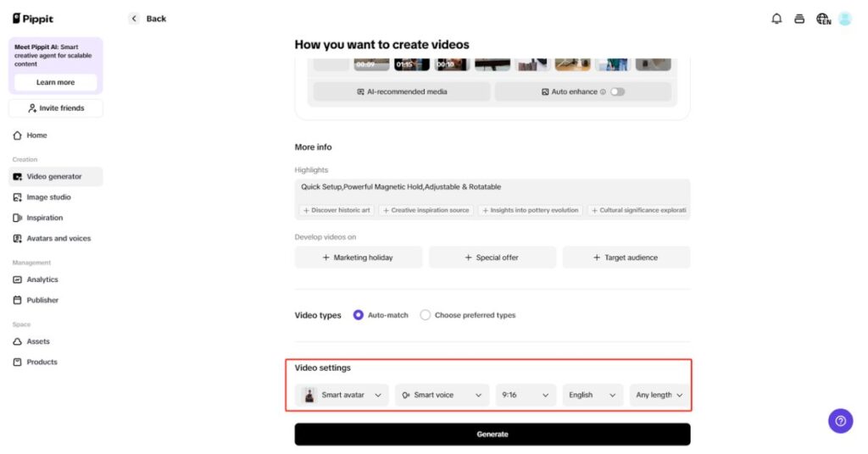Viewport: 868px width, 454px height.
Task: Select the media thumbnail labeled 01:15
Action: click(411, 64)
